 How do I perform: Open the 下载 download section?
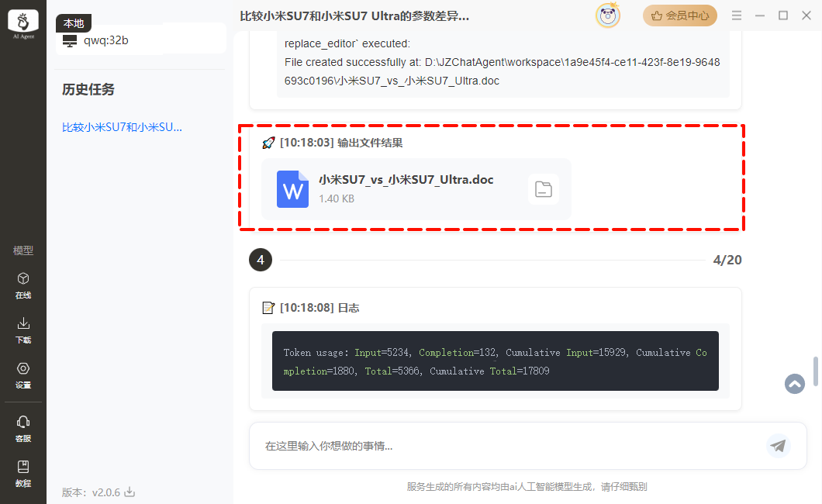point(23,330)
